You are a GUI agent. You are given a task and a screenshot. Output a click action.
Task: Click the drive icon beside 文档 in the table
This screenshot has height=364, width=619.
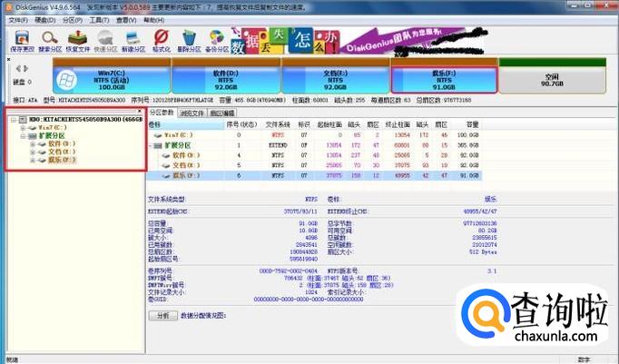tap(166, 165)
